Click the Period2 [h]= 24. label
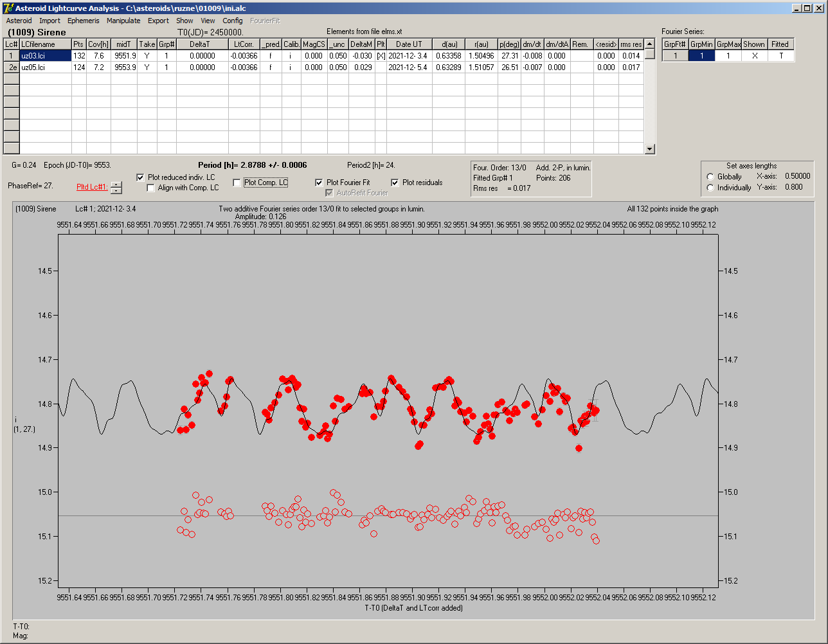The image size is (828, 644). [x=371, y=165]
